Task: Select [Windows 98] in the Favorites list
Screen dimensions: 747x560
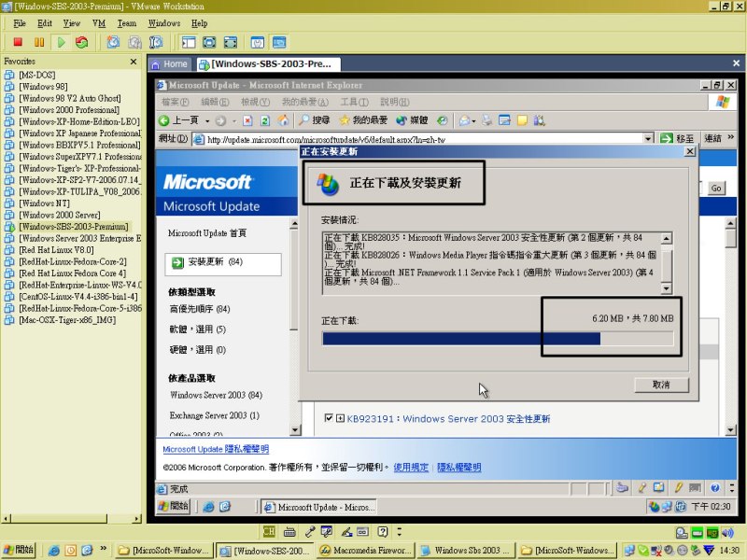Action: pos(43,87)
